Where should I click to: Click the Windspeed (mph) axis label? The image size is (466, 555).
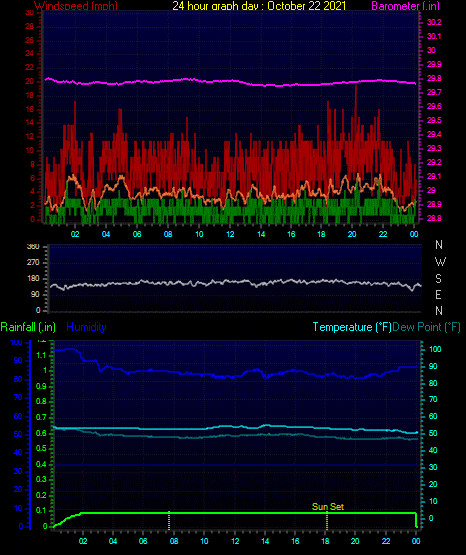76,6
